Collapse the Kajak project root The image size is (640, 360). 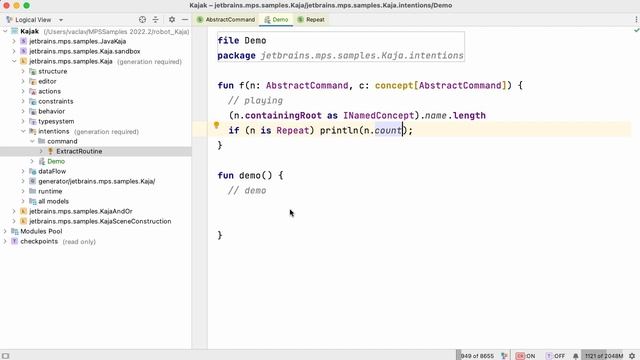[5, 31]
